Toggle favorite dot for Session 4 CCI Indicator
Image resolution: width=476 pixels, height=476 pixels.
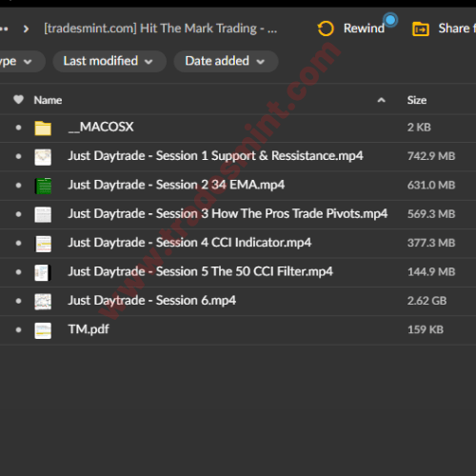point(18,243)
